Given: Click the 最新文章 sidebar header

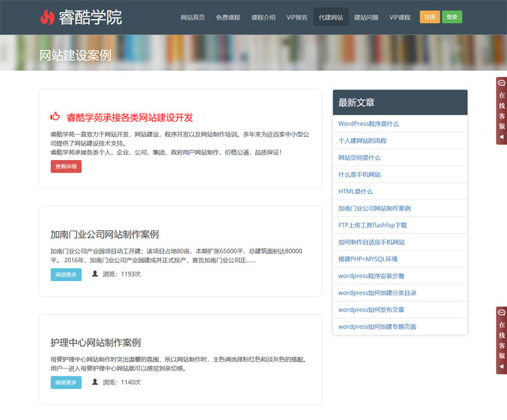Looking at the screenshot, I should pos(400,103).
